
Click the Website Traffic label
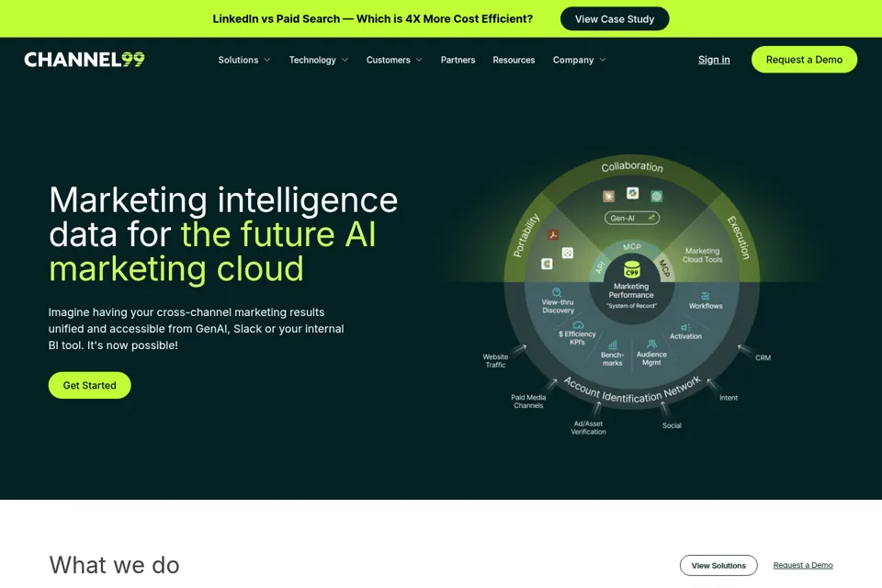click(x=495, y=361)
